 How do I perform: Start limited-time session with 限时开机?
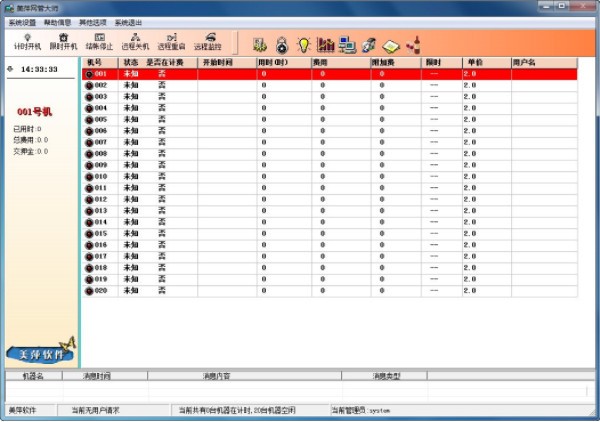(64, 42)
